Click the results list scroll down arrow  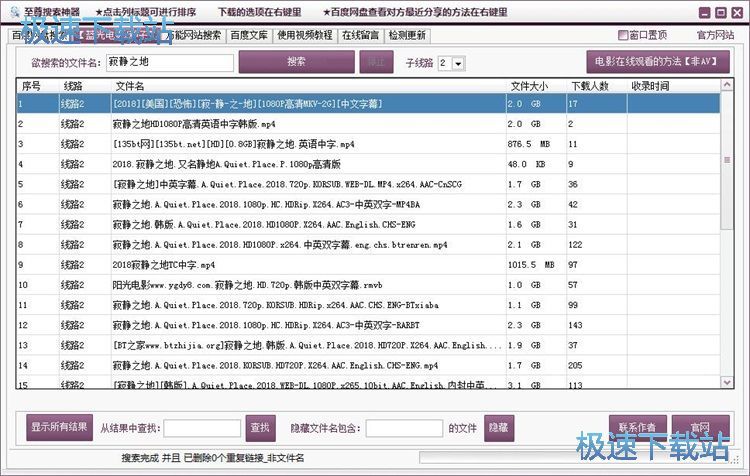tap(727, 382)
